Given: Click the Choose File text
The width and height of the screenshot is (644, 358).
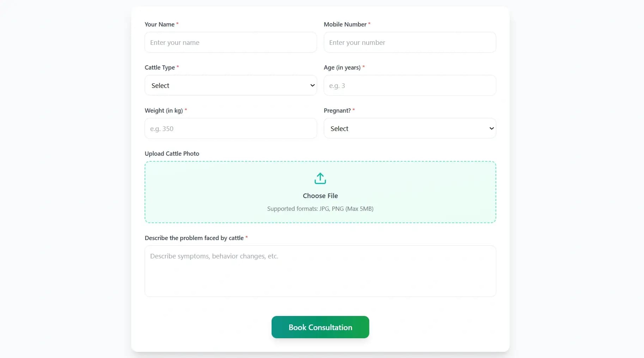Looking at the screenshot, I should tap(320, 196).
